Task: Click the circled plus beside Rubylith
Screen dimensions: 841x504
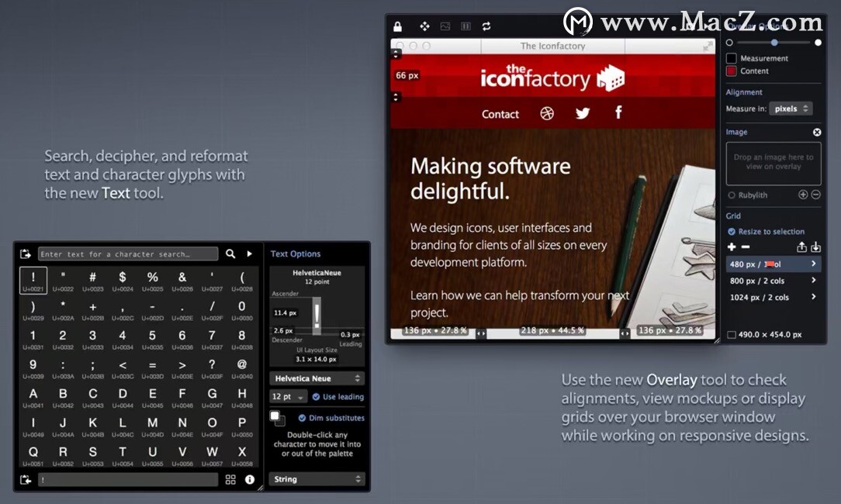Action: (x=803, y=195)
